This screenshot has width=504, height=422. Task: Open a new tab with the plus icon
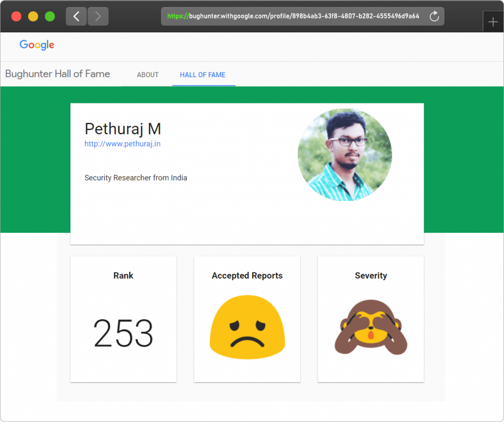(x=493, y=22)
